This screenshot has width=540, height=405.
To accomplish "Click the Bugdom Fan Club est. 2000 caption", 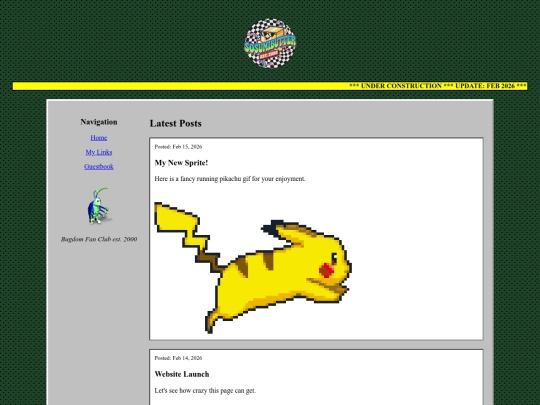I will click(99, 239).
